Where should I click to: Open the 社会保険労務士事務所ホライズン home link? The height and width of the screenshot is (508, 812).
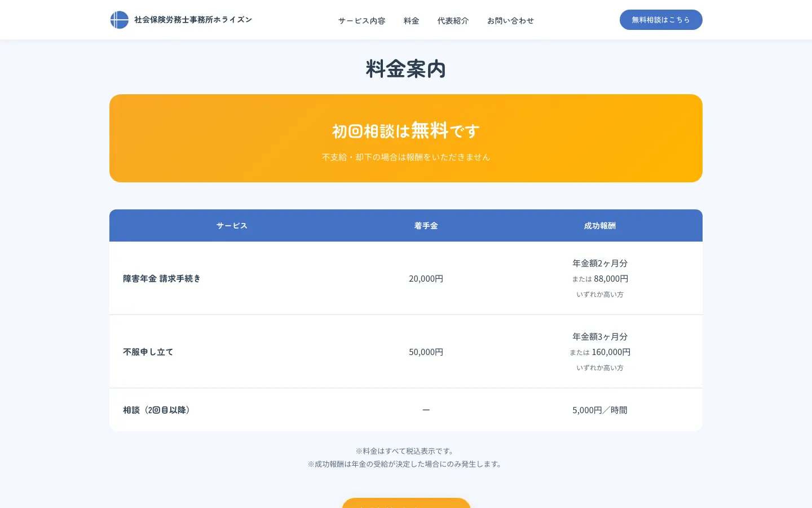coord(181,20)
